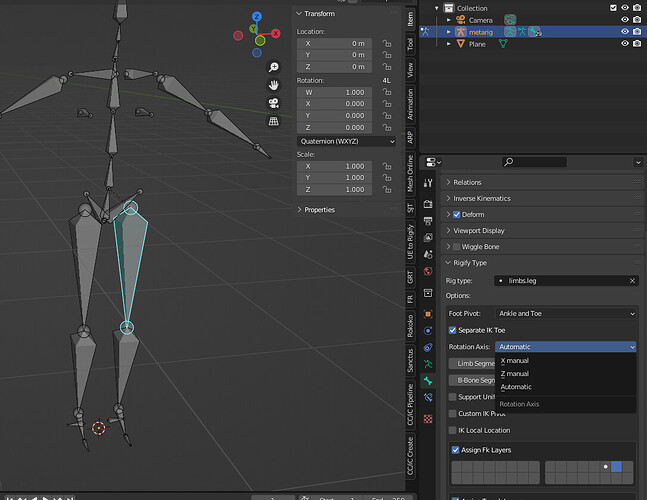647x500 pixels.
Task: Uncheck the Collection exclude checkbox
Action: 613,8
